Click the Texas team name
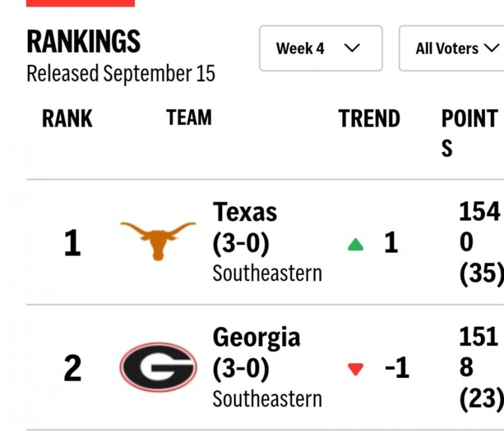 [245, 212]
